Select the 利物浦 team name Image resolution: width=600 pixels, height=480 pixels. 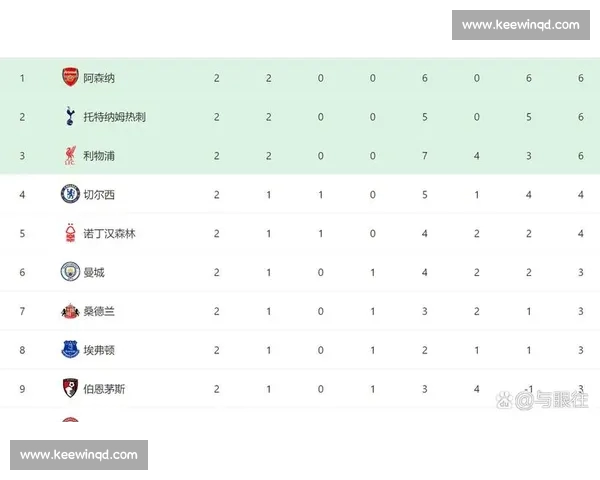point(99,156)
